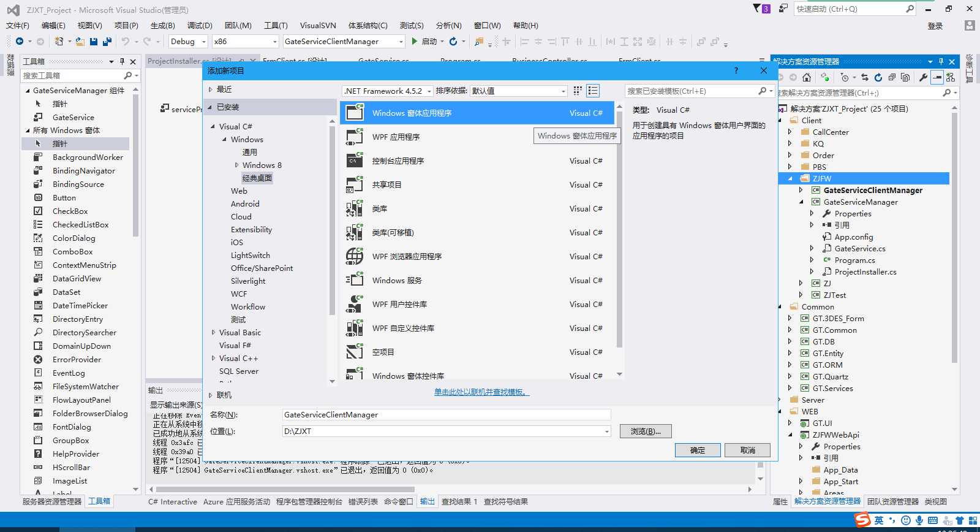Collapse the 已安装 section

211,107
